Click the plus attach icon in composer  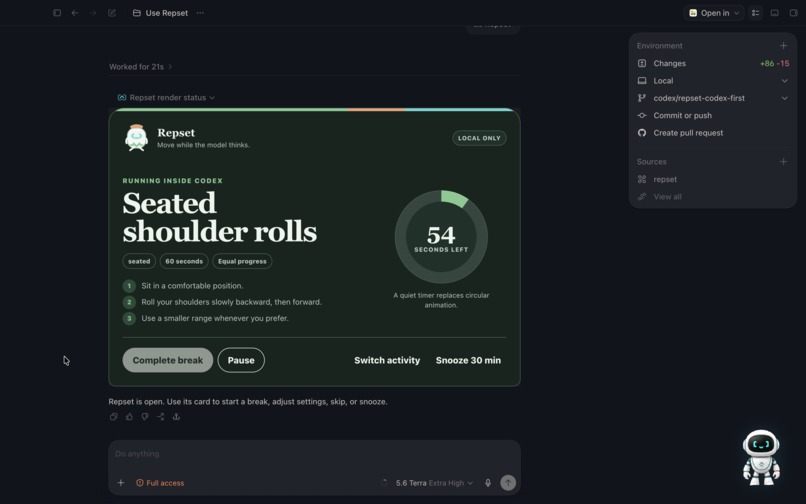coord(120,482)
